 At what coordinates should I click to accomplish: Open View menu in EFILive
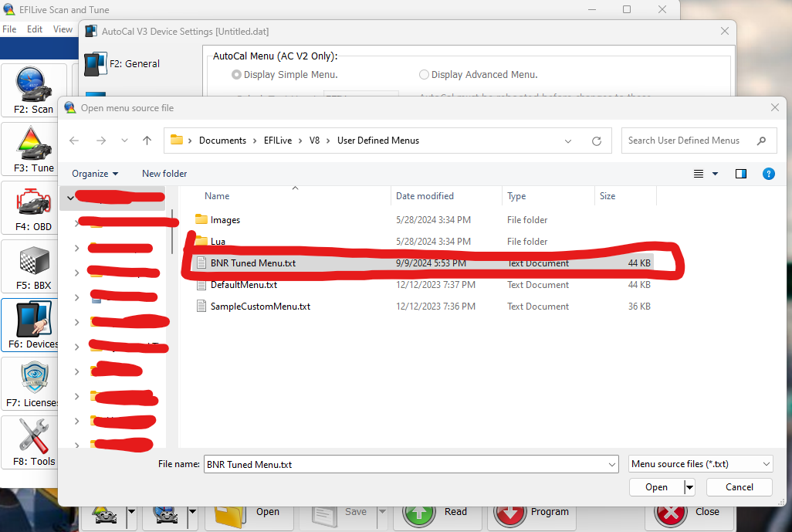coord(63,29)
